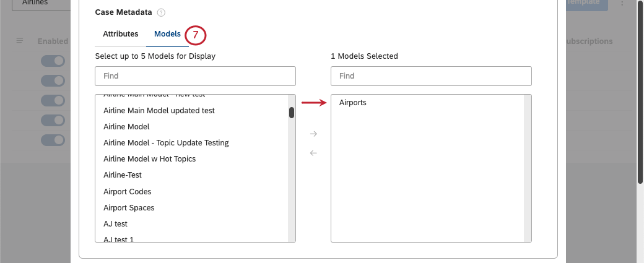Toggle the first Enabled switch

pos(53,61)
